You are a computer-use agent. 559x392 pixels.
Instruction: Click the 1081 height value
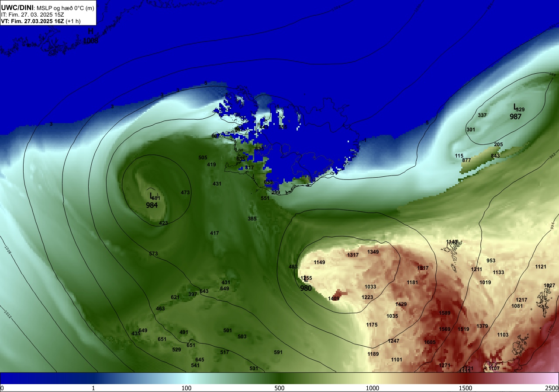[517, 306]
